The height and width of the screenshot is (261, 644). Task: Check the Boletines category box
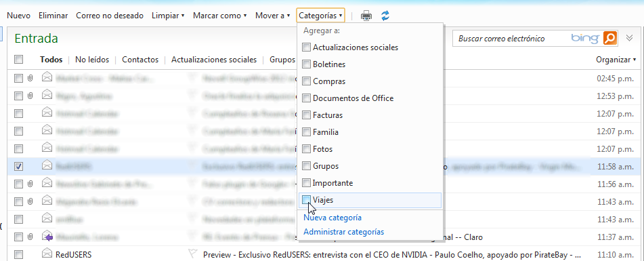point(306,64)
